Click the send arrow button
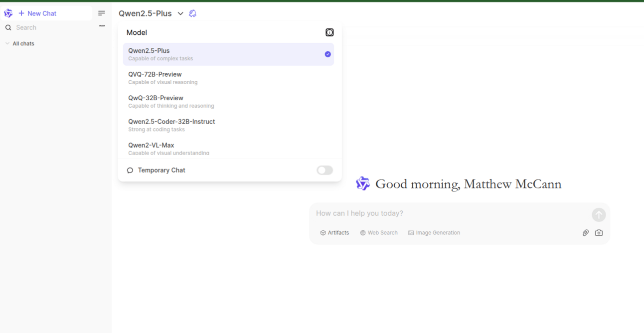644x333 pixels. [x=599, y=214]
